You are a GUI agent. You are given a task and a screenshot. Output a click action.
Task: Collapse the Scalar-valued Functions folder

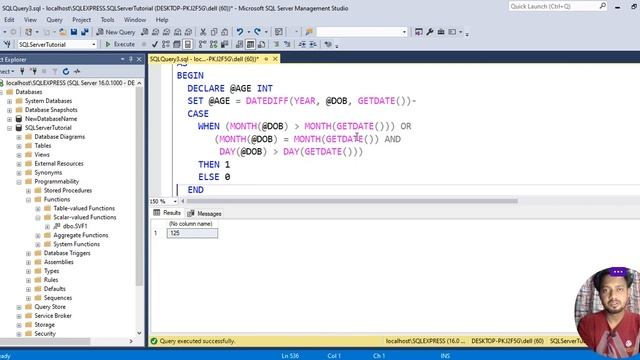tap(38, 218)
